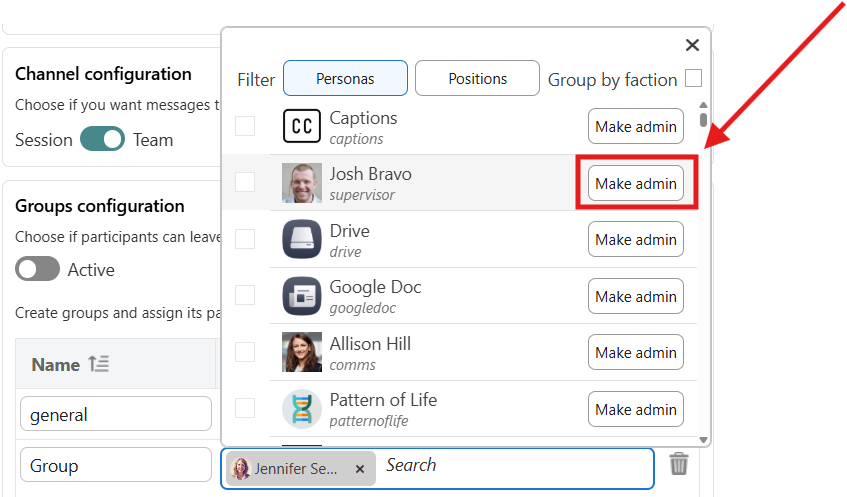Click Allison Hill's avatar photo
Screen dimensions: 847x497
(x=301, y=353)
